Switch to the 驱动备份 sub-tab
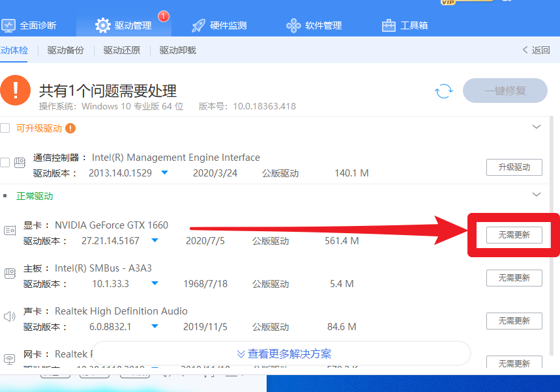 click(66, 50)
